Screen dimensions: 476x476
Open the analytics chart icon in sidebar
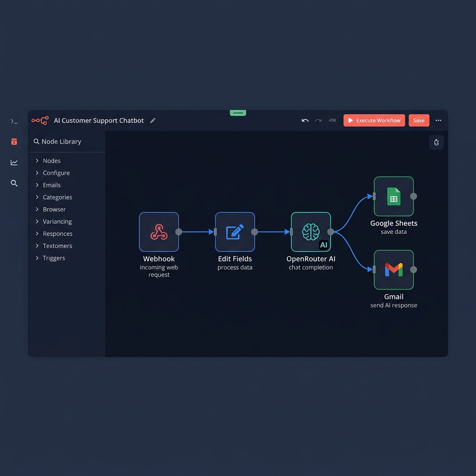[14, 162]
